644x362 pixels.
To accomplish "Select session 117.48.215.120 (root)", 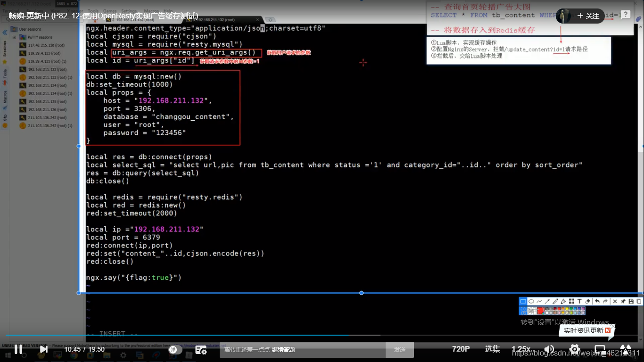I will [46, 45].
